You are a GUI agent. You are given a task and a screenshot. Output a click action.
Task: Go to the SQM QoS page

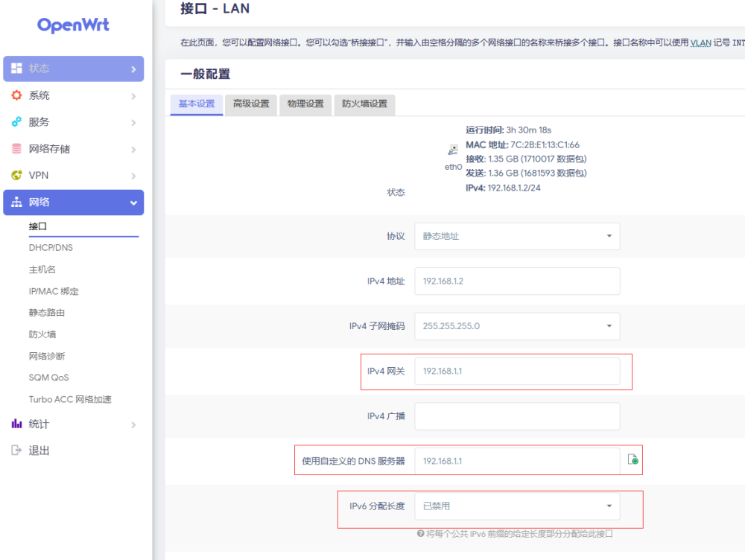point(49,378)
